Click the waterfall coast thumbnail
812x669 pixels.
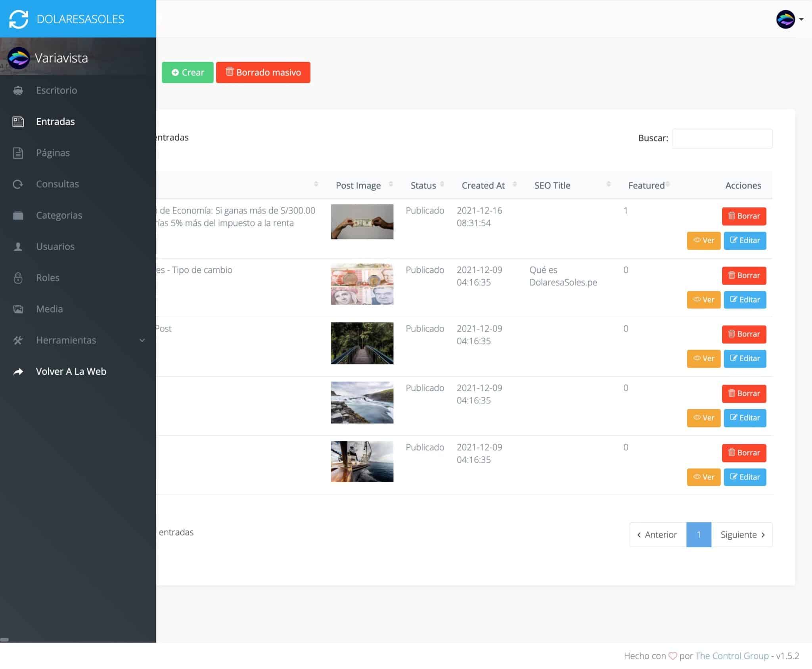coord(362,403)
